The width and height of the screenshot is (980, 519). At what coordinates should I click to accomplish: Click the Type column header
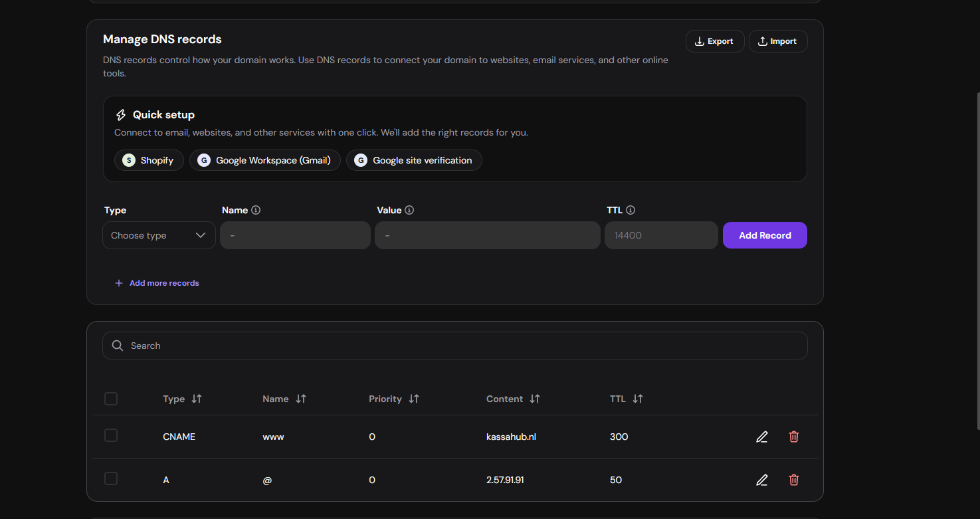click(x=174, y=399)
